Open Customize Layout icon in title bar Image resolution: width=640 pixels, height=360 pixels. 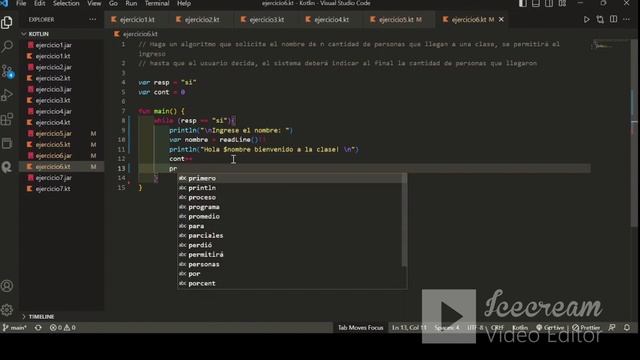coord(562,4)
